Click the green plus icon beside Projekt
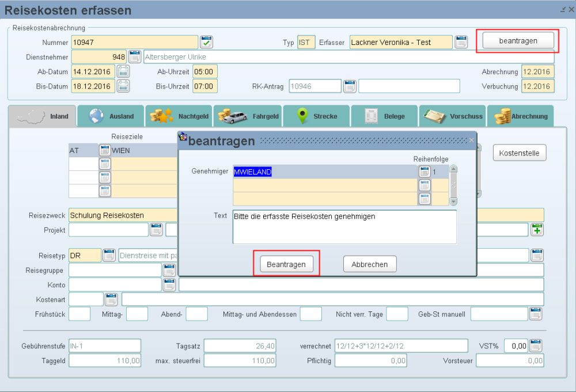Viewport: 576px width, 392px height. pyautogui.click(x=537, y=230)
